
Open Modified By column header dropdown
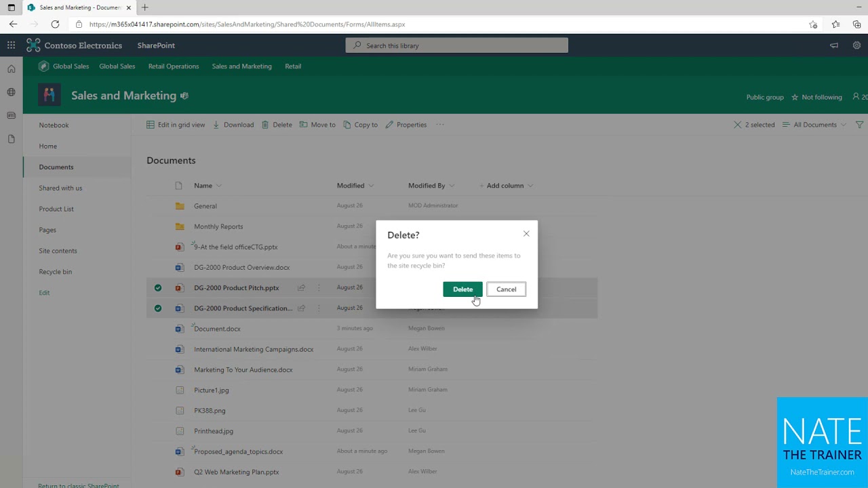pos(431,186)
